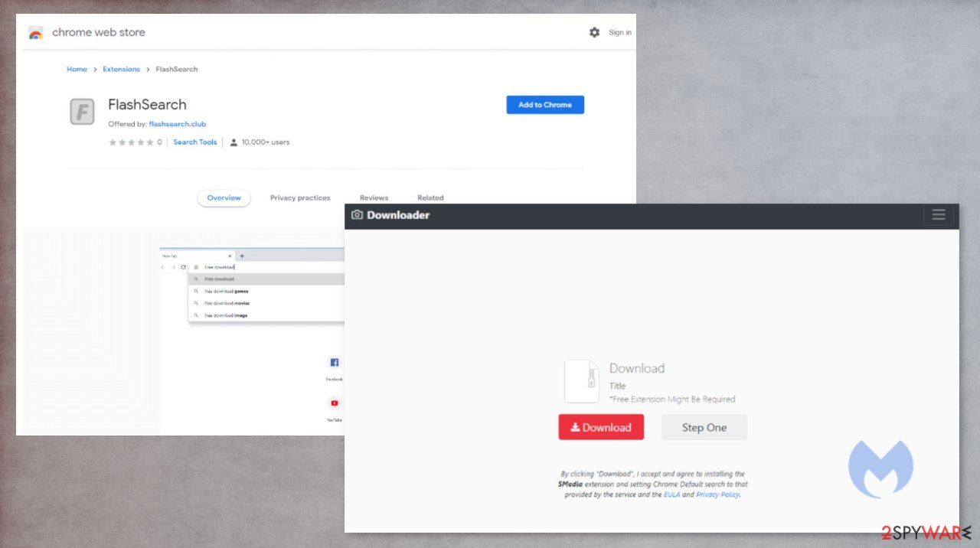Click the FlashSearch extension F icon
This screenshot has width=980, height=548.
click(x=82, y=112)
